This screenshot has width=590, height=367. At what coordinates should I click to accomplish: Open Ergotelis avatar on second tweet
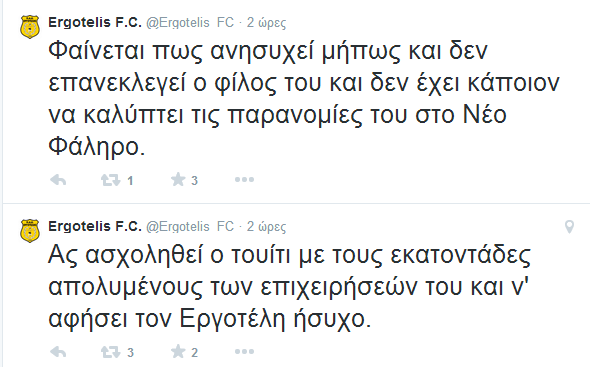pos(30,231)
